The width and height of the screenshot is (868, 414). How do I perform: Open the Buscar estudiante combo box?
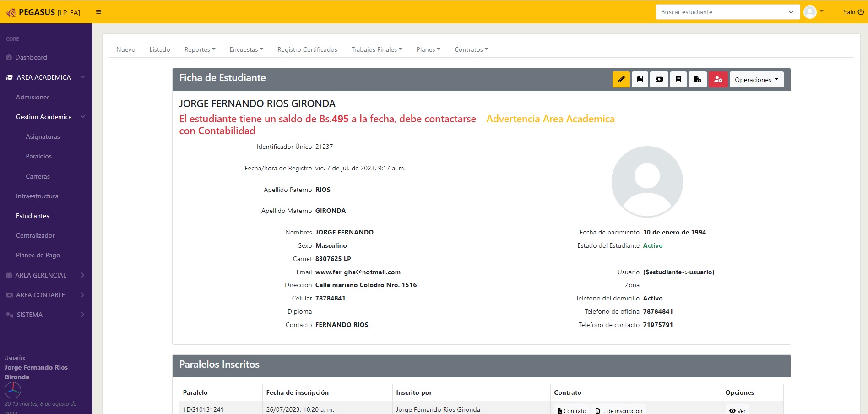[x=727, y=12]
